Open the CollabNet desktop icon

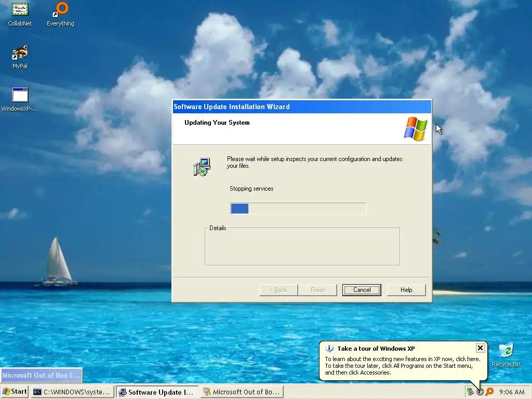tap(20, 14)
